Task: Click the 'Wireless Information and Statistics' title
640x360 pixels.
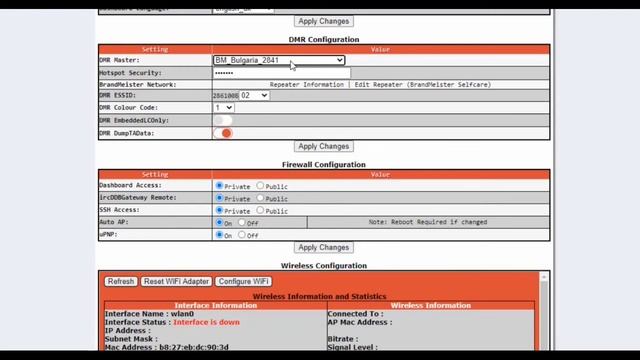Action: [319, 296]
